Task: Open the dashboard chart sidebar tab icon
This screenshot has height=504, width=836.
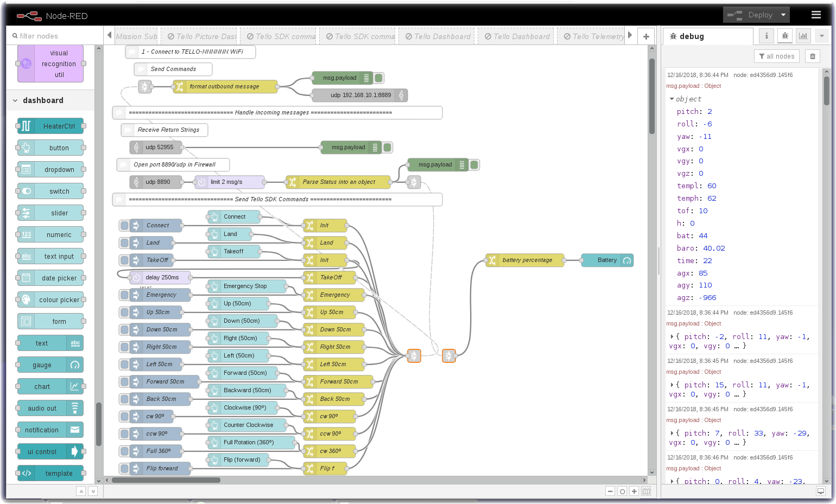Action: pyautogui.click(x=803, y=36)
